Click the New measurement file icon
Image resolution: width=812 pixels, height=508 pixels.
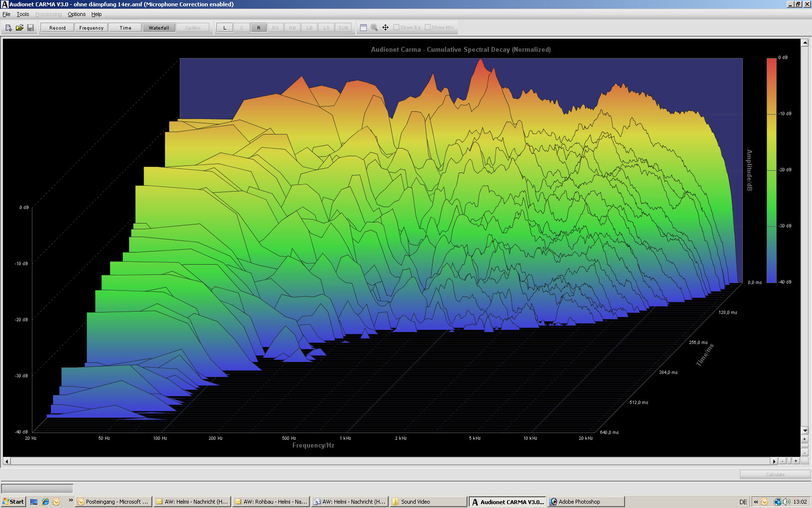coord(9,28)
